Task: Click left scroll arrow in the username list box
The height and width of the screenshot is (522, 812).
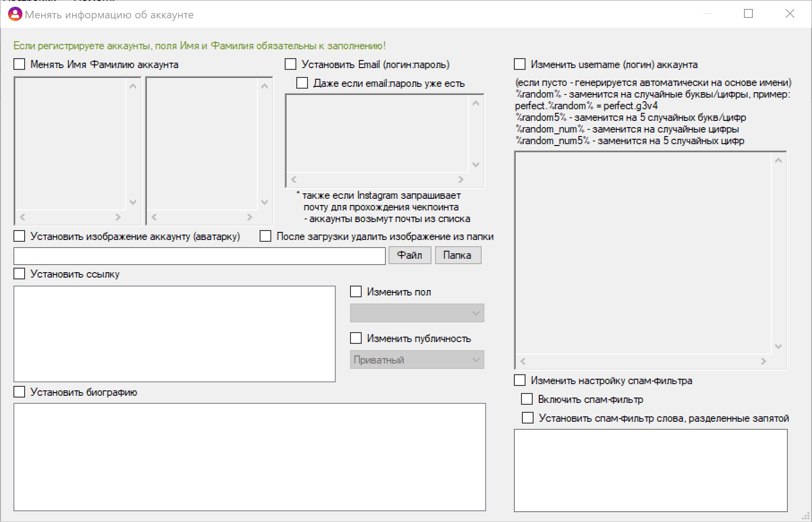Action: [523, 361]
